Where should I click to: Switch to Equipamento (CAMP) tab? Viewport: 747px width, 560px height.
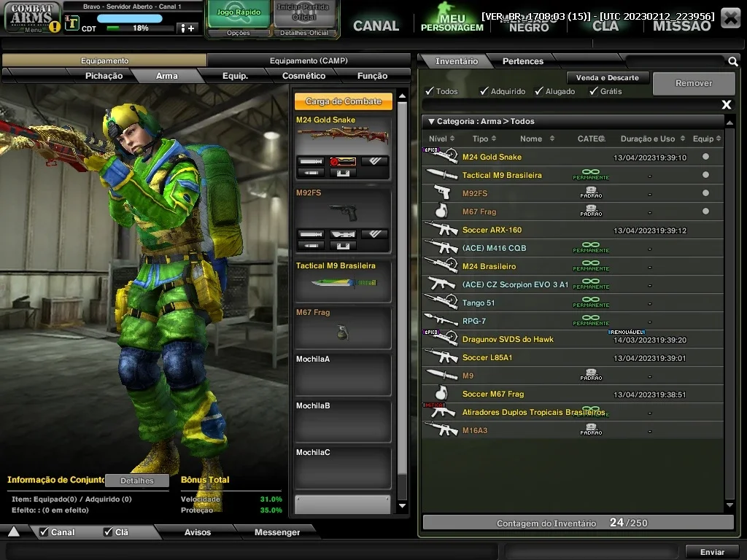[x=309, y=61]
